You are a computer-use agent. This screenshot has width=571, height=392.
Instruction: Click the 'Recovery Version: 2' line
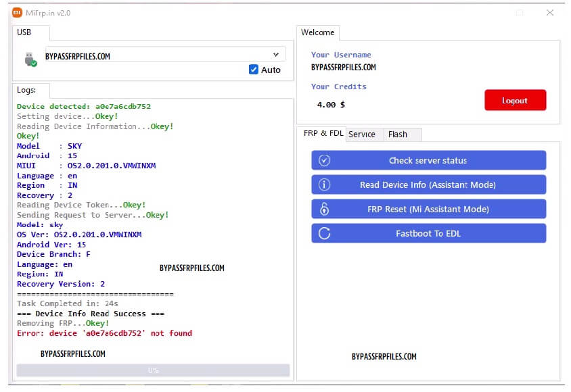coord(61,284)
